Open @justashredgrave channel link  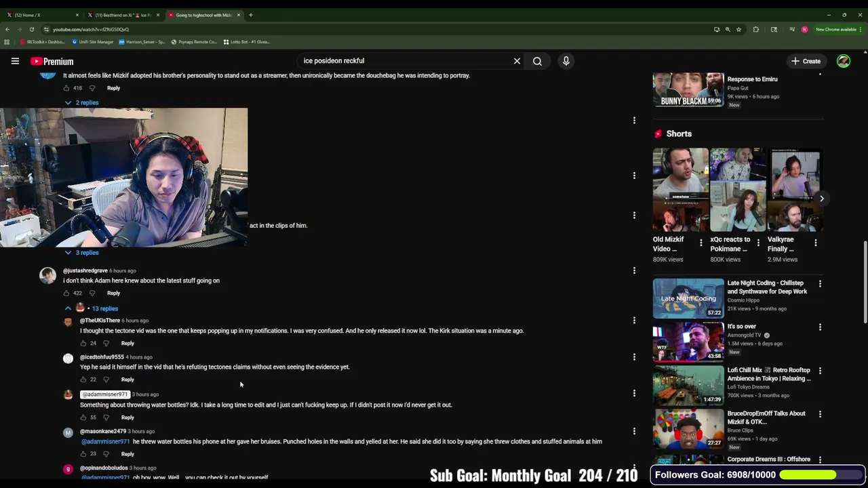(85, 270)
